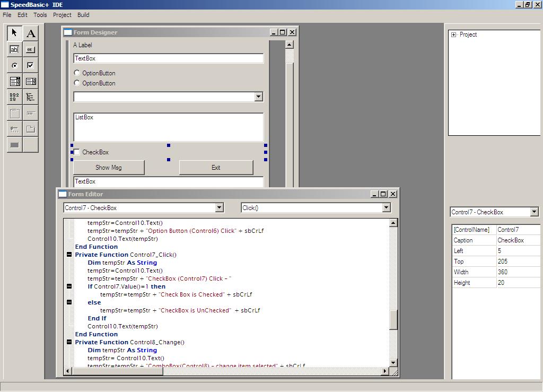The width and height of the screenshot is (543, 392).
Task: Select the pointer arrow tool in the toolbox
Action: pyautogui.click(x=14, y=33)
